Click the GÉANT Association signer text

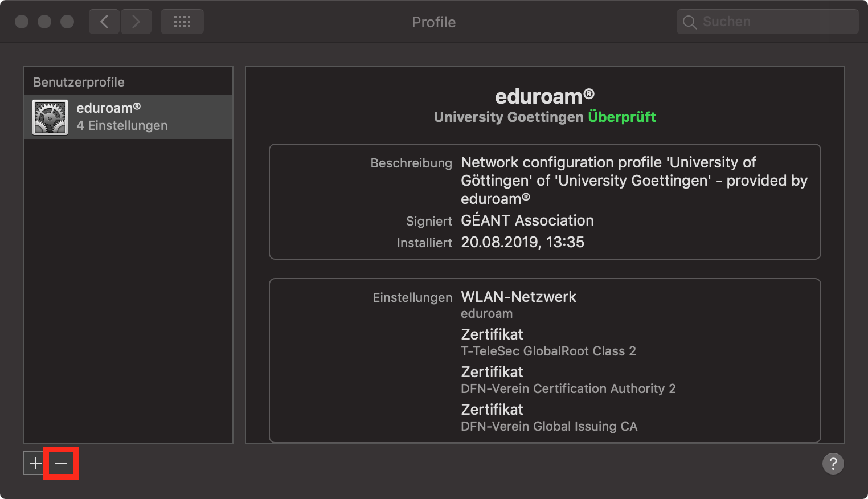click(527, 220)
